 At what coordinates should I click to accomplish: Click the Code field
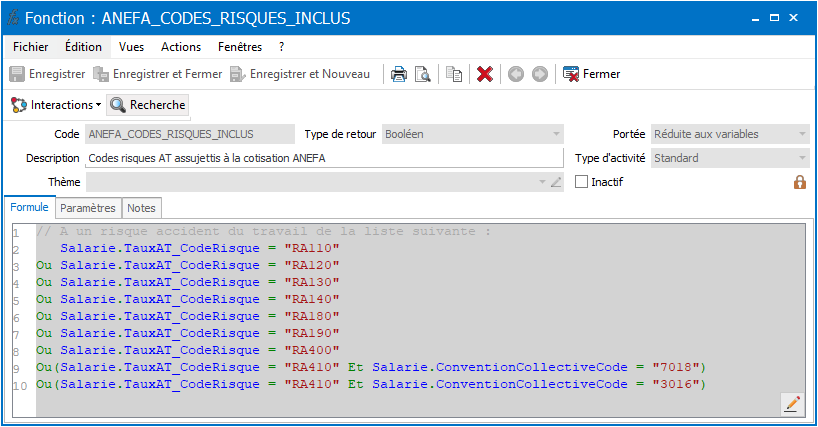tap(190, 134)
